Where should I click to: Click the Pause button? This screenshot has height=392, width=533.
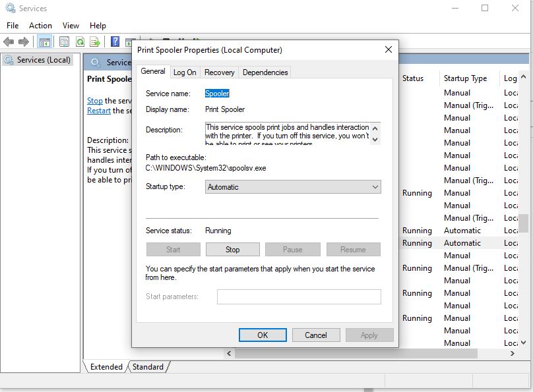click(293, 250)
